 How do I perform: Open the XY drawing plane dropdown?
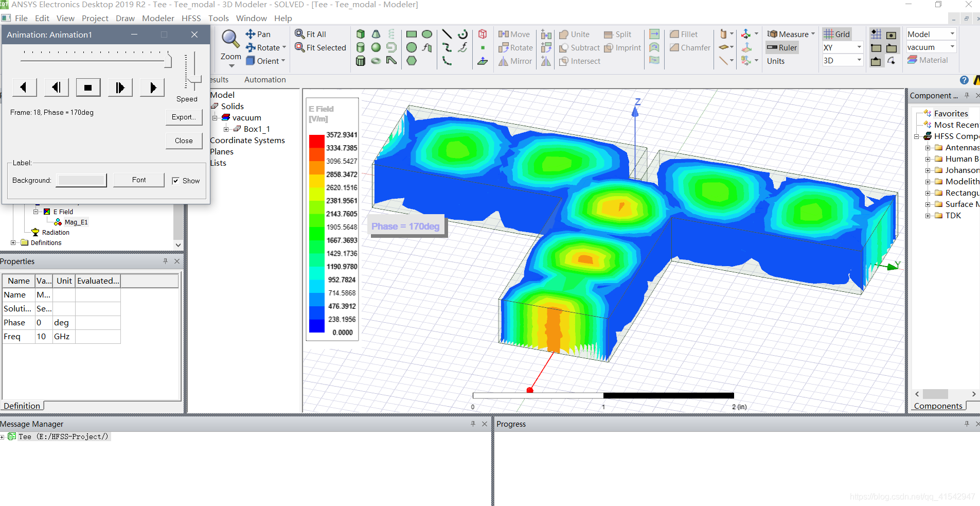click(x=859, y=47)
